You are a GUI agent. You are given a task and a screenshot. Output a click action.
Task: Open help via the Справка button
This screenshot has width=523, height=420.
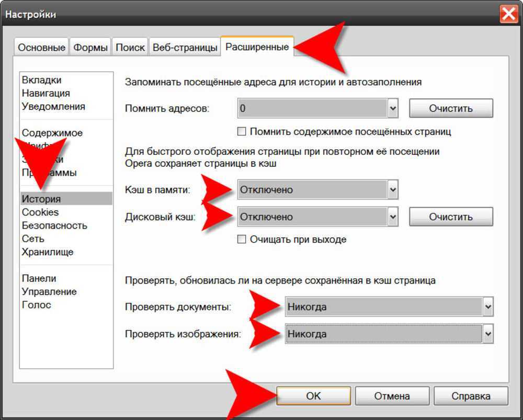[x=471, y=396]
